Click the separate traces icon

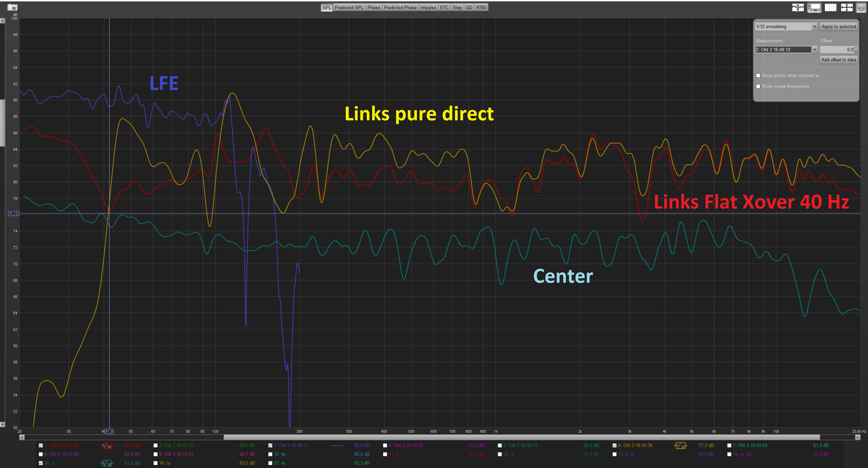coord(798,7)
